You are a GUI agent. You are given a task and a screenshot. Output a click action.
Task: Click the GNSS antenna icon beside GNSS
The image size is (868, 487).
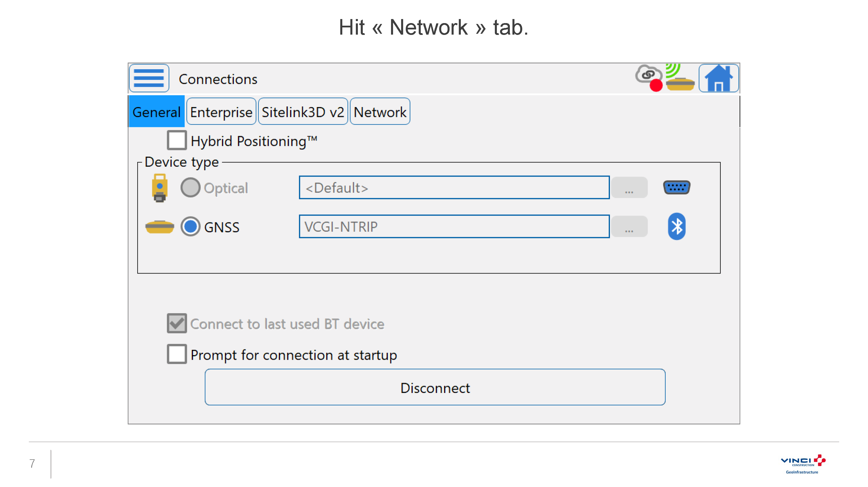click(x=160, y=227)
